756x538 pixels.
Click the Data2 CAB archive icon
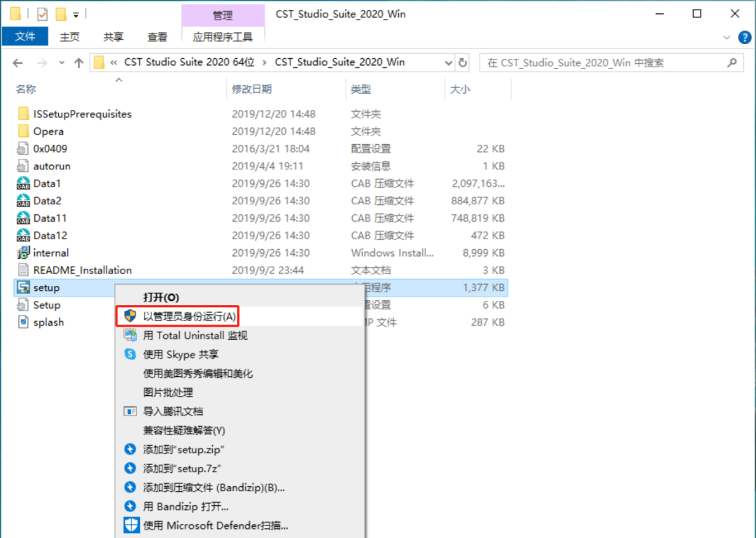(23, 201)
